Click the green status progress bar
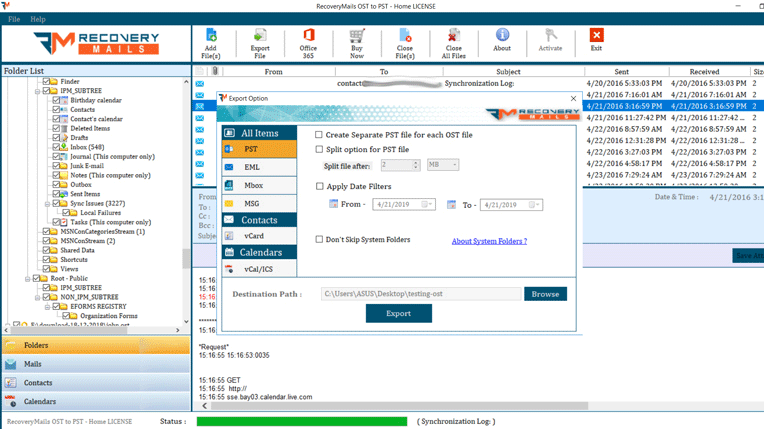Image resolution: width=764 pixels, height=429 pixels. [x=302, y=421]
